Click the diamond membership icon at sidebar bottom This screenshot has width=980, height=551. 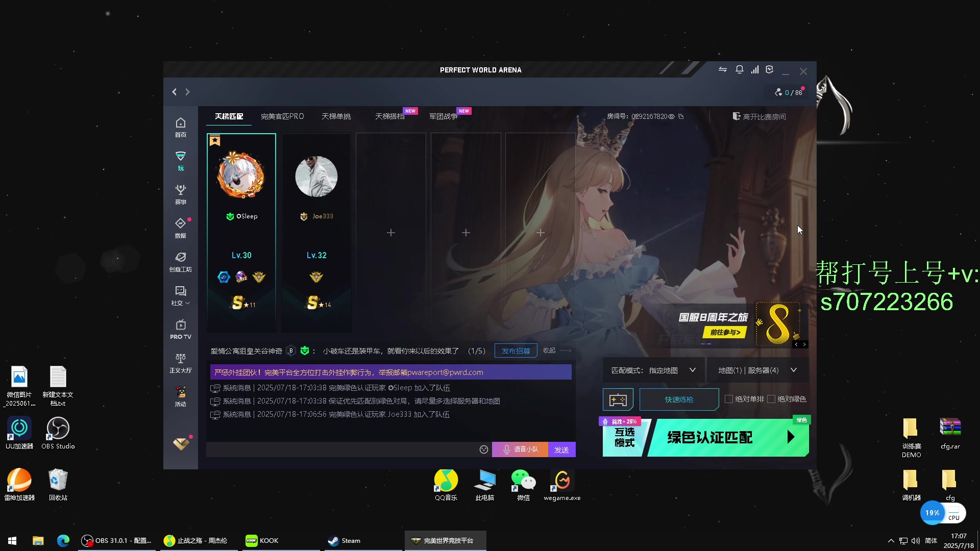pyautogui.click(x=181, y=444)
